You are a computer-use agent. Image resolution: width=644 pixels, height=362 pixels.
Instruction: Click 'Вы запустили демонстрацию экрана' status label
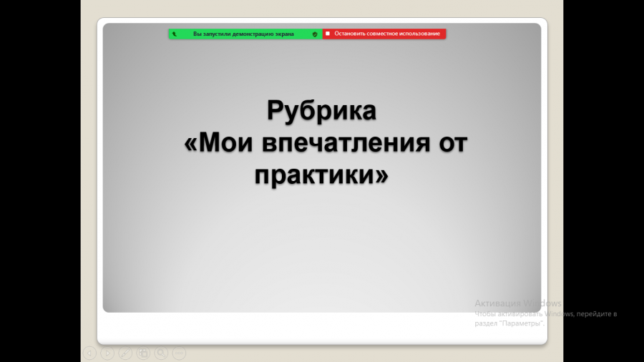[243, 34]
